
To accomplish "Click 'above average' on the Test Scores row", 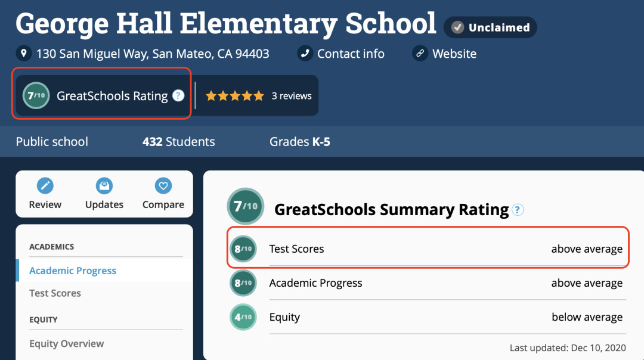I will click(x=587, y=249).
